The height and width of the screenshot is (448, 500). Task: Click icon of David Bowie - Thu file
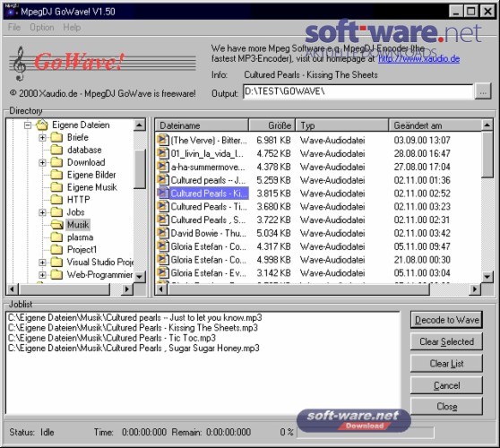tap(162, 233)
